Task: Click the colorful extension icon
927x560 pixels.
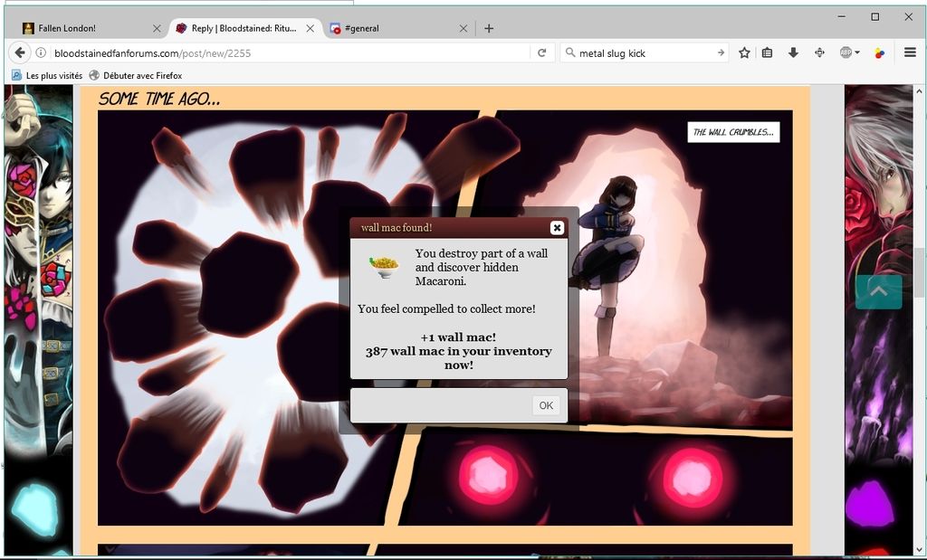Action: (880, 52)
